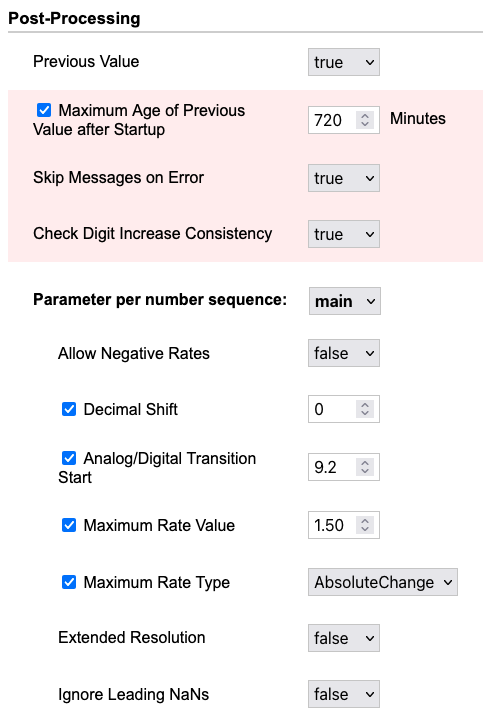Toggle the Maximum Rate Type checkbox
The height and width of the screenshot is (724, 483).
[69, 582]
